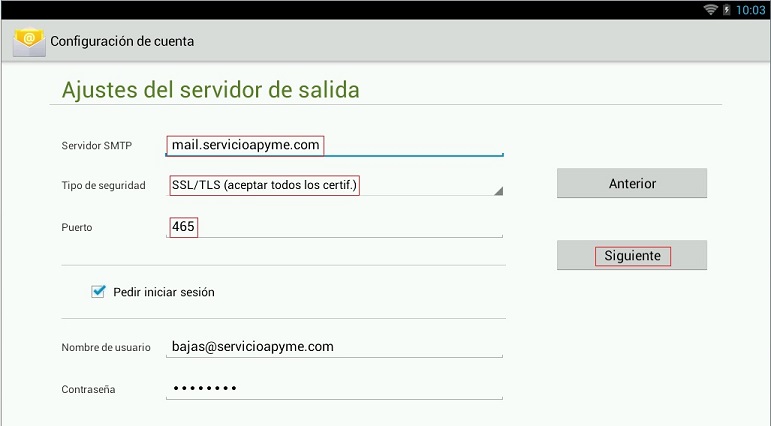Select the Contraseña password field

[333, 389]
